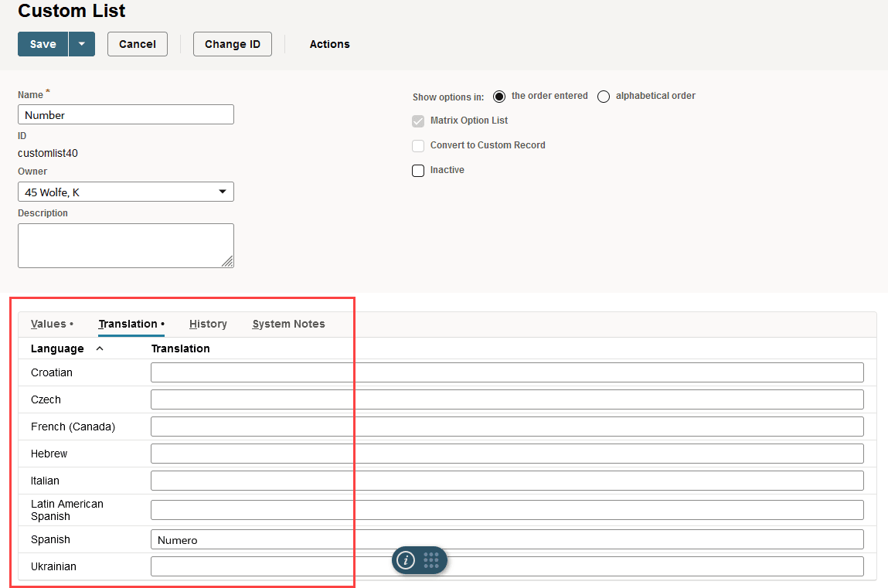This screenshot has width=888, height=588.
Task: Click the Spanish translation field with Numero
Action: (x=507, y=539)
